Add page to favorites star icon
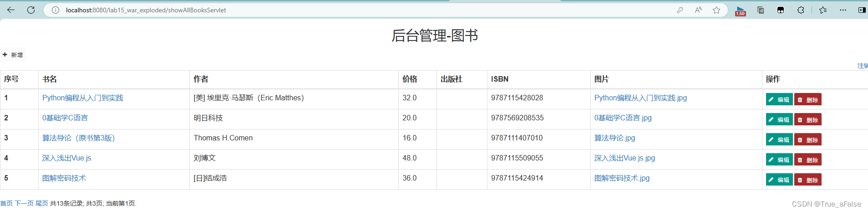Image resolution: width=868 pixels, height=212 pixels. pyautogui.click(x=716, y=10)
